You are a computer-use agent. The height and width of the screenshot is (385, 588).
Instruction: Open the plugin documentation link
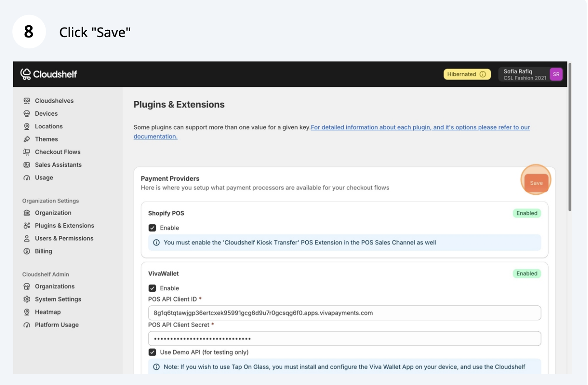[331, 132]
